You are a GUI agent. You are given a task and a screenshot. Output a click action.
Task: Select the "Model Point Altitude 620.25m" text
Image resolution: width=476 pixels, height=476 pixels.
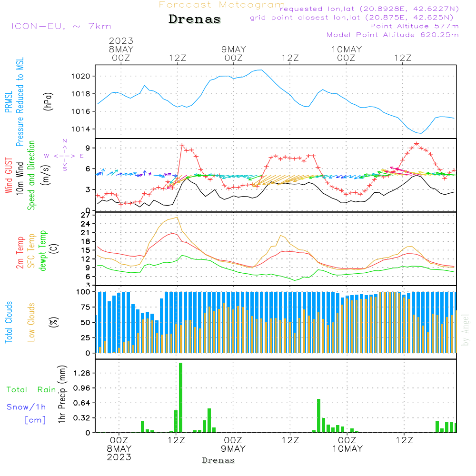click(x=393, y=35)
